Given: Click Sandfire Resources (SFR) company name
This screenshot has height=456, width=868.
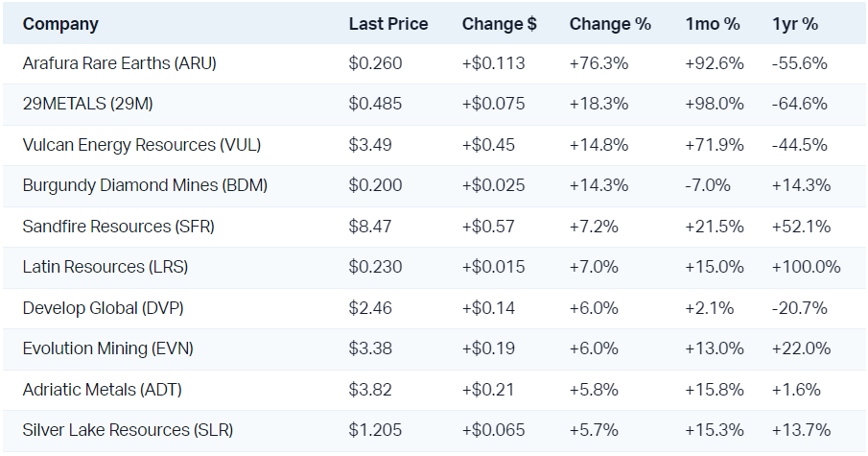Looking at the screenshot, I should (x=119, y=227).
